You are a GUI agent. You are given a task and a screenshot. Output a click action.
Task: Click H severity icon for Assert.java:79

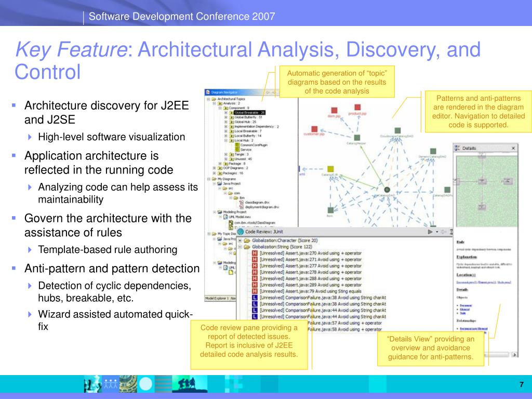[255, 291]
